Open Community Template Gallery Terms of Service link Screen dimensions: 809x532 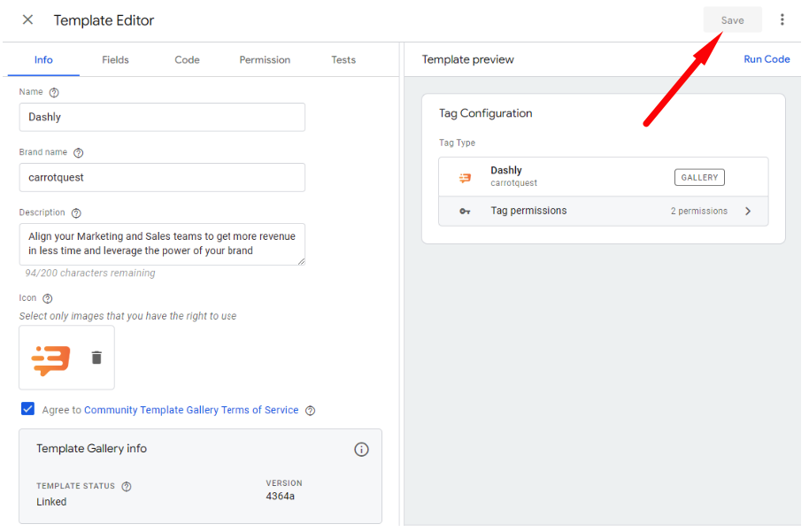coord(191,410)
